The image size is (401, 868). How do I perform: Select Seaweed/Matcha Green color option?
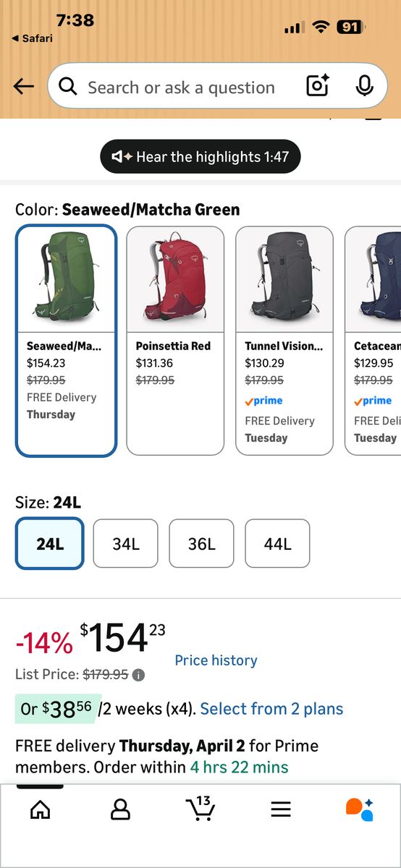tap(66, 341)
